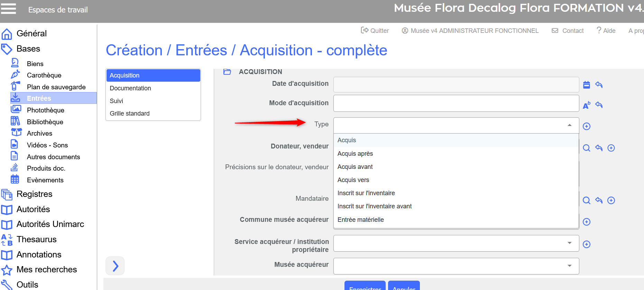Collapse the Type dropdown arrow
644x290 pixels.
tap(570, 125)
